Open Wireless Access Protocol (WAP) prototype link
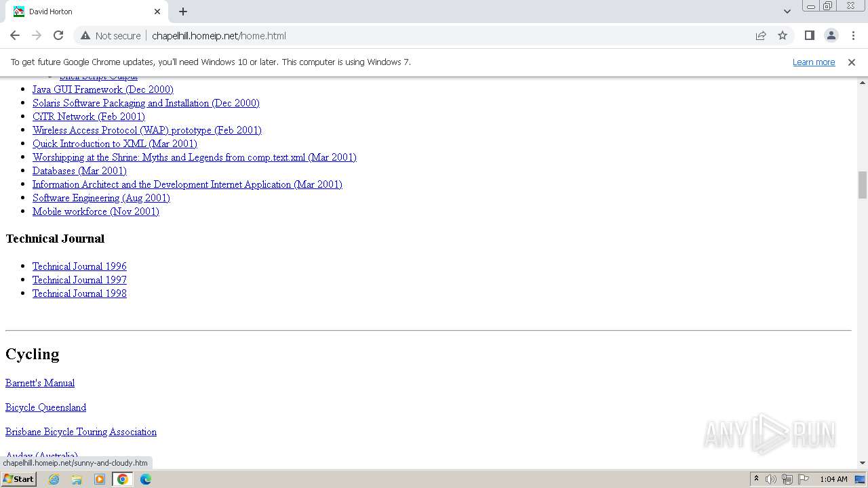The image size is (868, 488). [x=147, y=130]
